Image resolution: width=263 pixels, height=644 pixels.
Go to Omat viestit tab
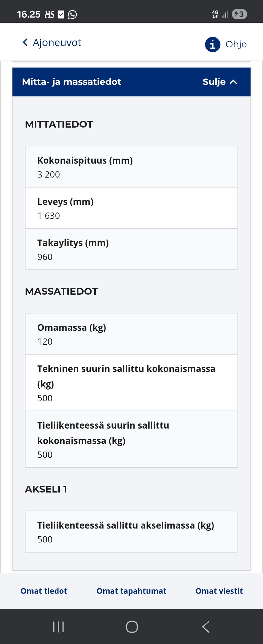tap(219, 591)
